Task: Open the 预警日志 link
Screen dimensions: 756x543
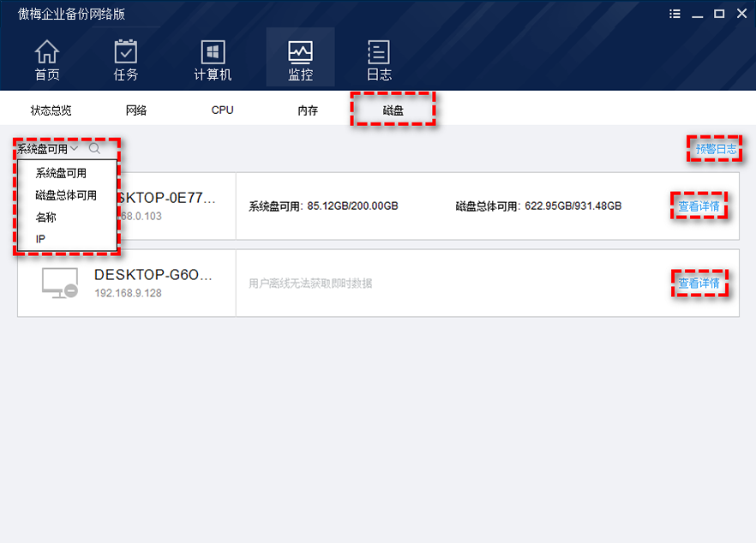Action: 716,149
